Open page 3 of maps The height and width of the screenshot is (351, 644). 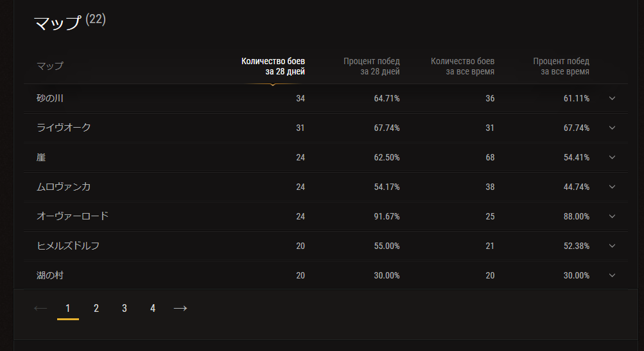tap(125, 308)
